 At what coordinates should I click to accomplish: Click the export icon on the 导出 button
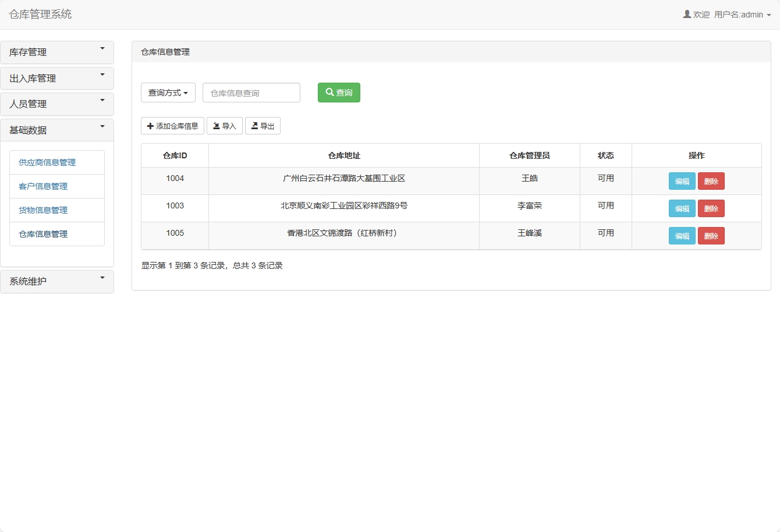point(254,125)
